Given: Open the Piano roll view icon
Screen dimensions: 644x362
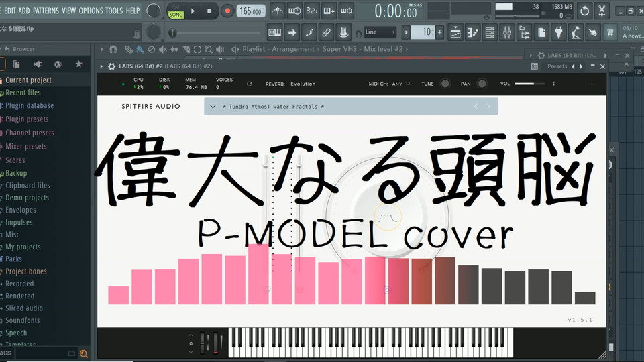Looking at the screenshot, I should click(473, 32).
